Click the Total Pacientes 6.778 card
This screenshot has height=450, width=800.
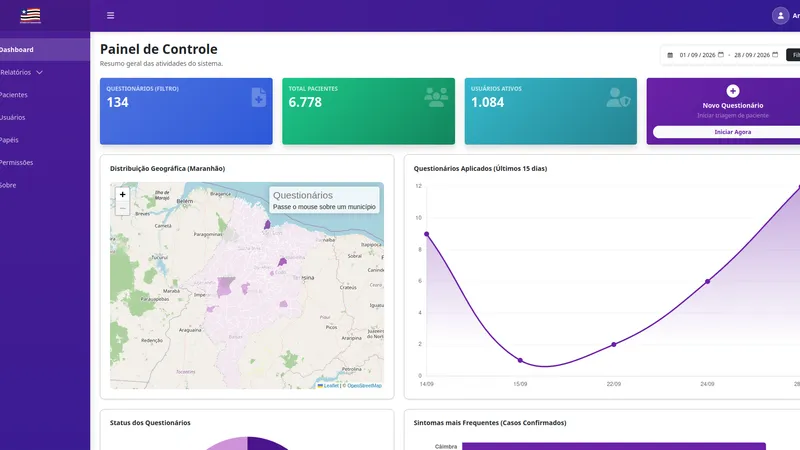[x=368, y=111]
